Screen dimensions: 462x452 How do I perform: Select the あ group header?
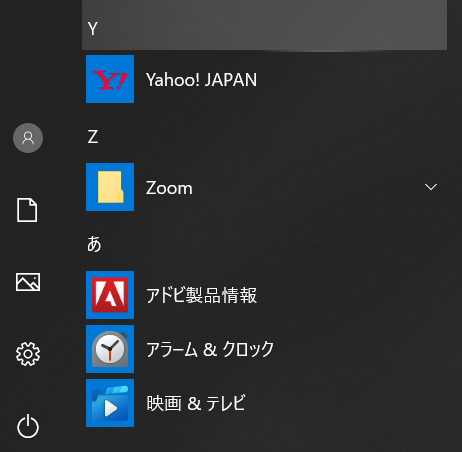click(94, 244)
